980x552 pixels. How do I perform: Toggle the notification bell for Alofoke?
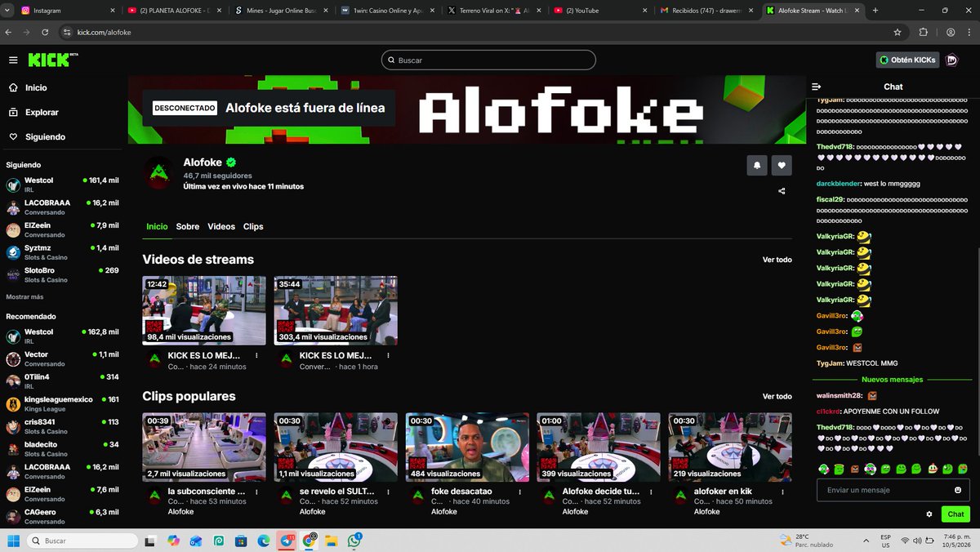(x=757, y=165)
